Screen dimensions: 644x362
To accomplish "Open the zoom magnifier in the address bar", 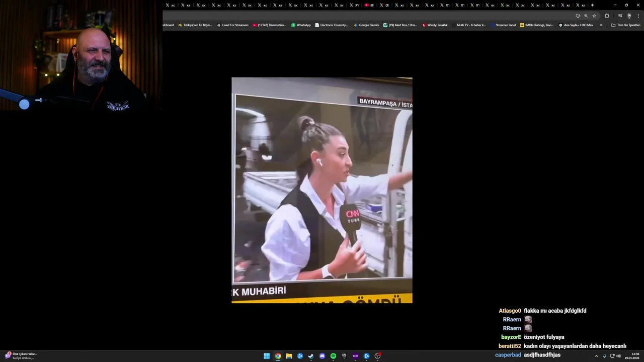I will pos(586,16).
